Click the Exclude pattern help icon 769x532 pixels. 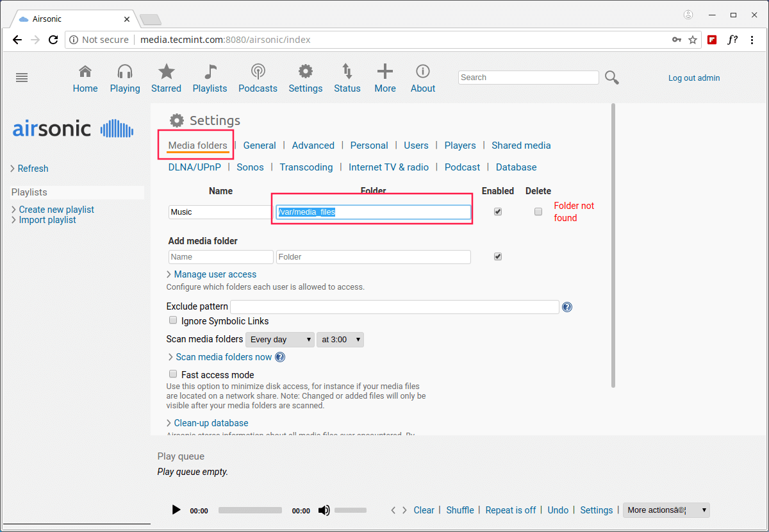567,307
